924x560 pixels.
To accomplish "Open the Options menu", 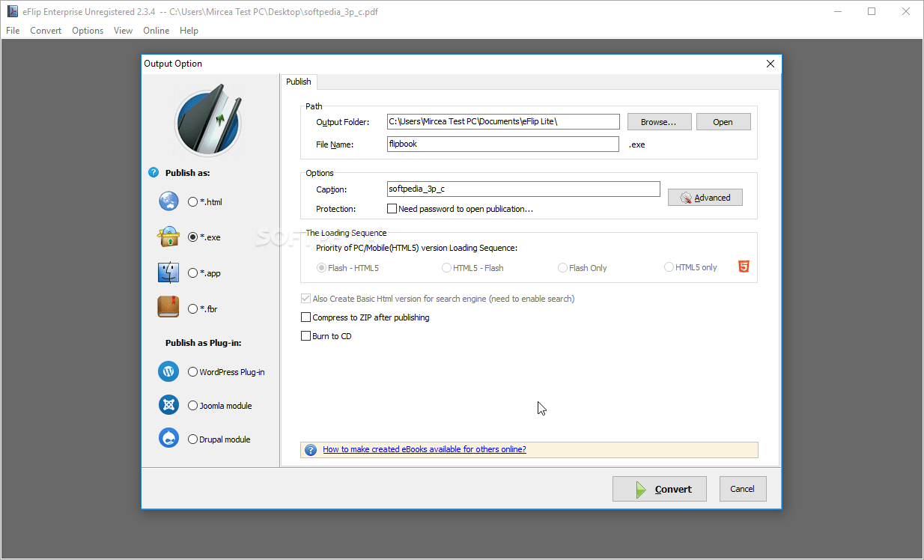I will 88,31.
